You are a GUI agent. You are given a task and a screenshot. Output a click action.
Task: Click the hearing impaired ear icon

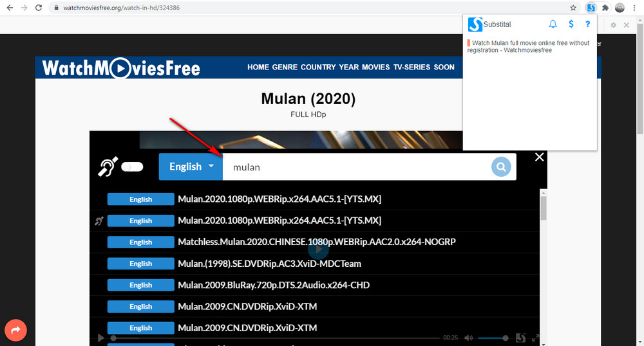[108, 167]
